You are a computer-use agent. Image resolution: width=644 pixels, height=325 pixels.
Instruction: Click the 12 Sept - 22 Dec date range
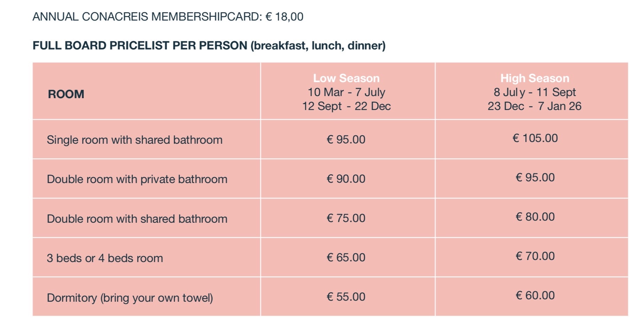pos(346,106)
